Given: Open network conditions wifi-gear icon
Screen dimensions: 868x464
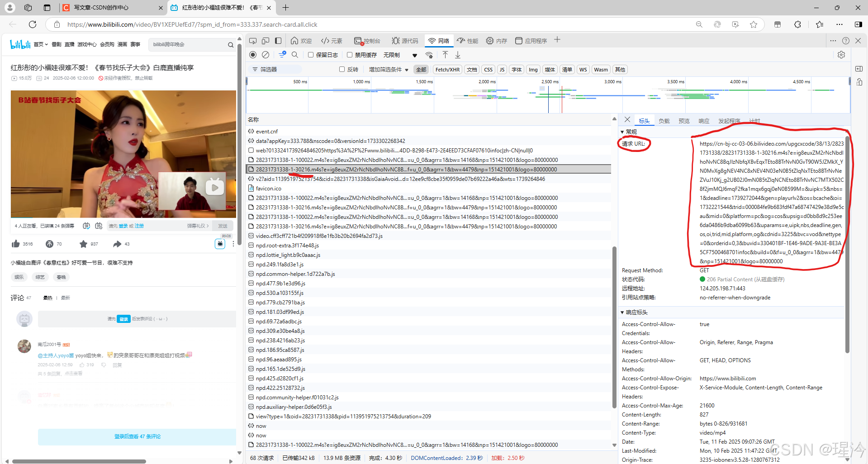Looking at the screenshot, I should (429, 55).
